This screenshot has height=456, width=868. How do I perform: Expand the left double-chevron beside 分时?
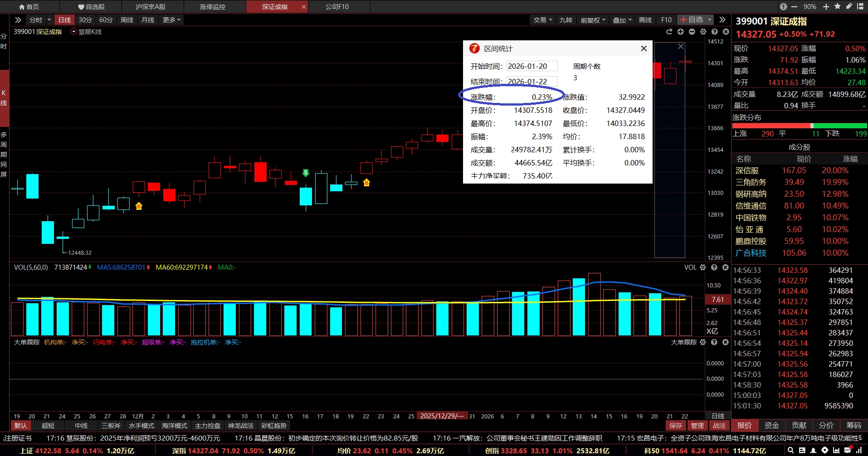tap(18, 20)
